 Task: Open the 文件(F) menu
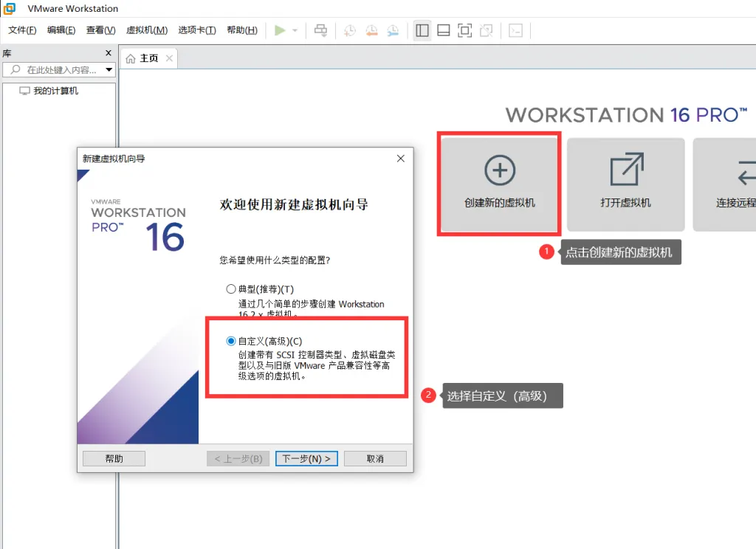point(22,30)
